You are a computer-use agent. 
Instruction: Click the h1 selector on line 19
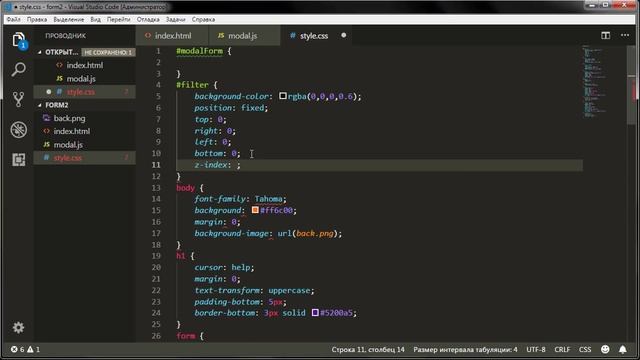tap(180, 256)
